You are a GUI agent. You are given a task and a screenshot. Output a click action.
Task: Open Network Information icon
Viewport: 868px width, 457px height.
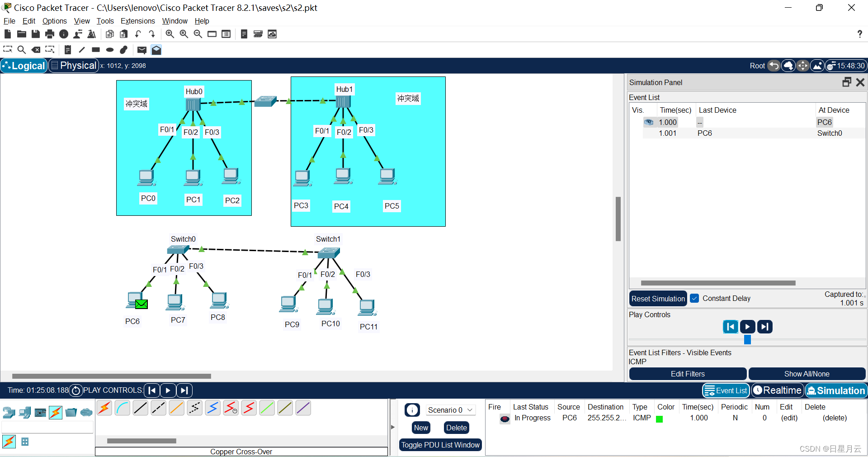[64, 34]
